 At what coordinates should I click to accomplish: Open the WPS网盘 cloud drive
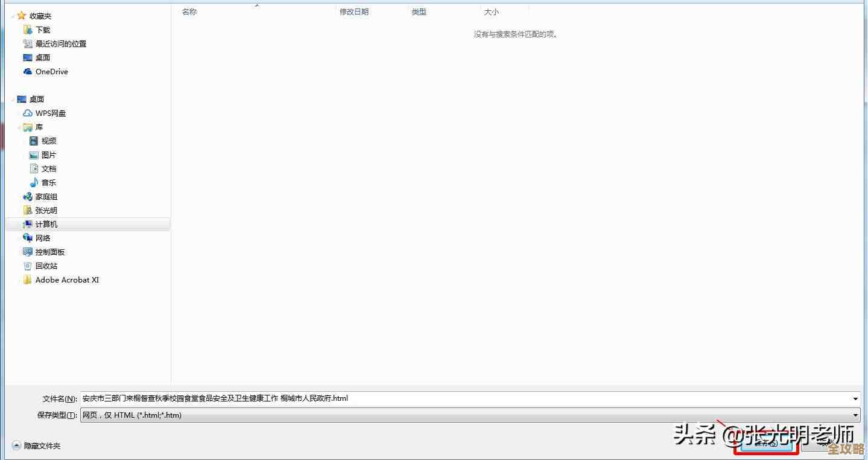tap(51, 113)
